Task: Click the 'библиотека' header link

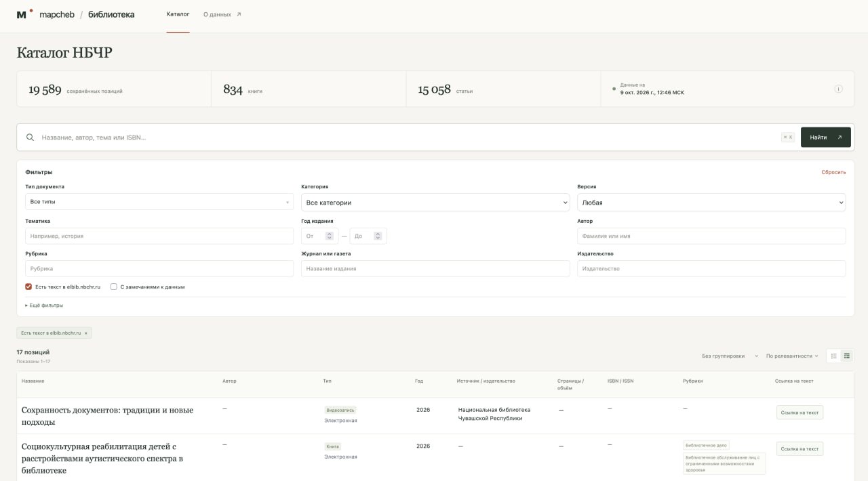Action: tap(111, 14)
